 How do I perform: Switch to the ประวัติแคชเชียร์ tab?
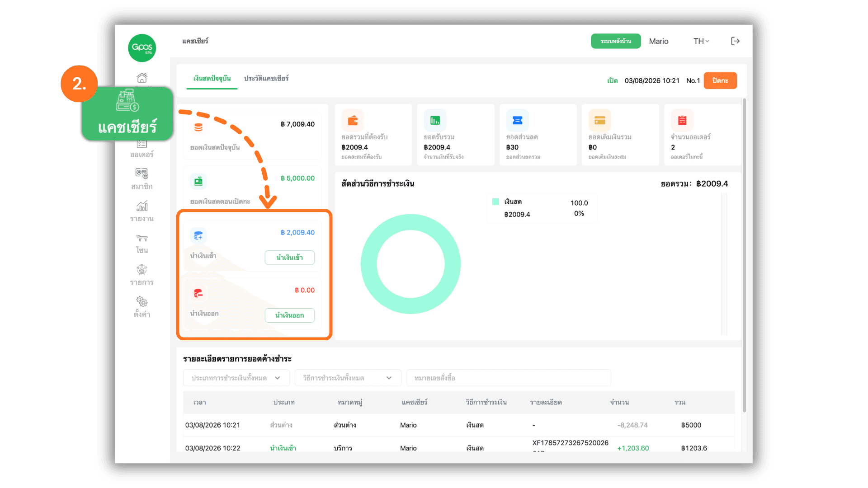coord(266,79)
